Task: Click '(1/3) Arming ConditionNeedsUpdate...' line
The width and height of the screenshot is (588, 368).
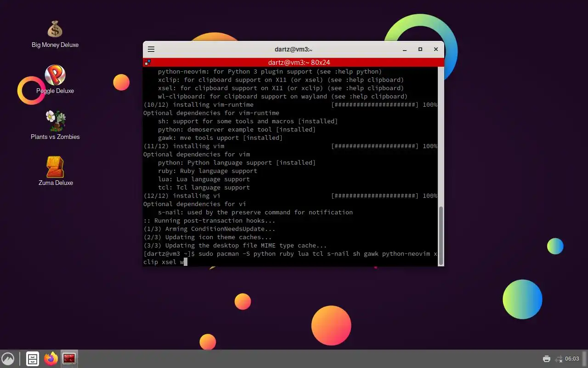Action: (209, 229)
